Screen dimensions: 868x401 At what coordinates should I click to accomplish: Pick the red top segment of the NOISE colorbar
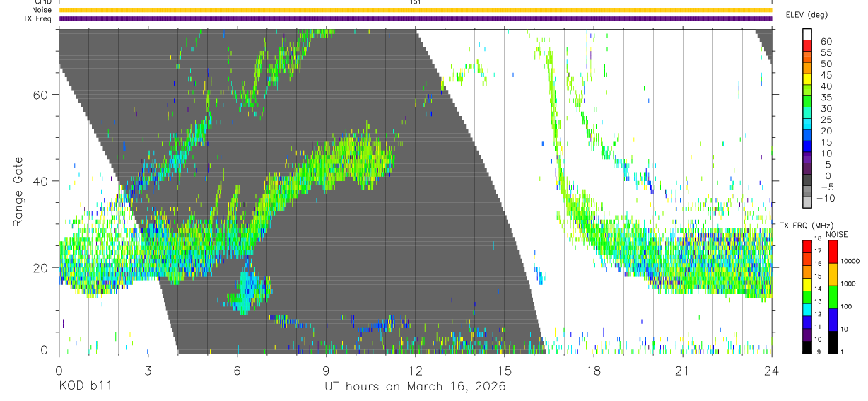(x=833, y=252)
